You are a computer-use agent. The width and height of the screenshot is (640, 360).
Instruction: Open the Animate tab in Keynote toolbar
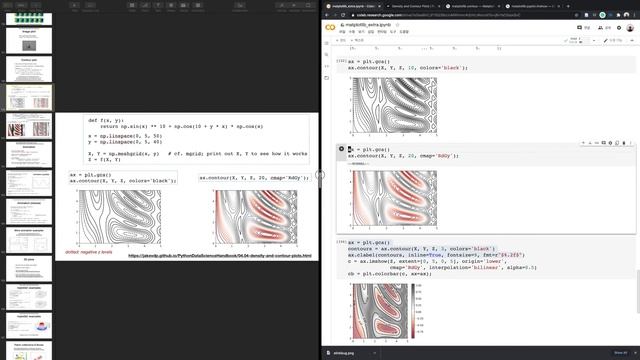(x=295, y=6)
